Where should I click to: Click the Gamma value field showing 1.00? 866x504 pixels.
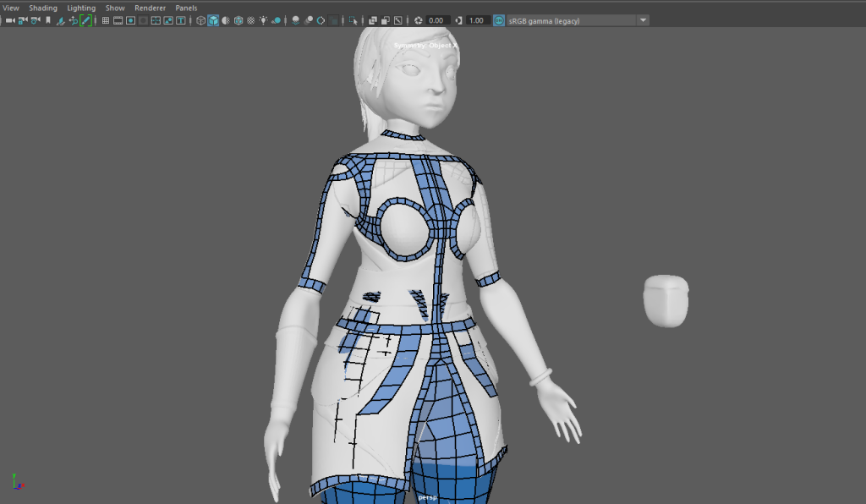[478, 20]
